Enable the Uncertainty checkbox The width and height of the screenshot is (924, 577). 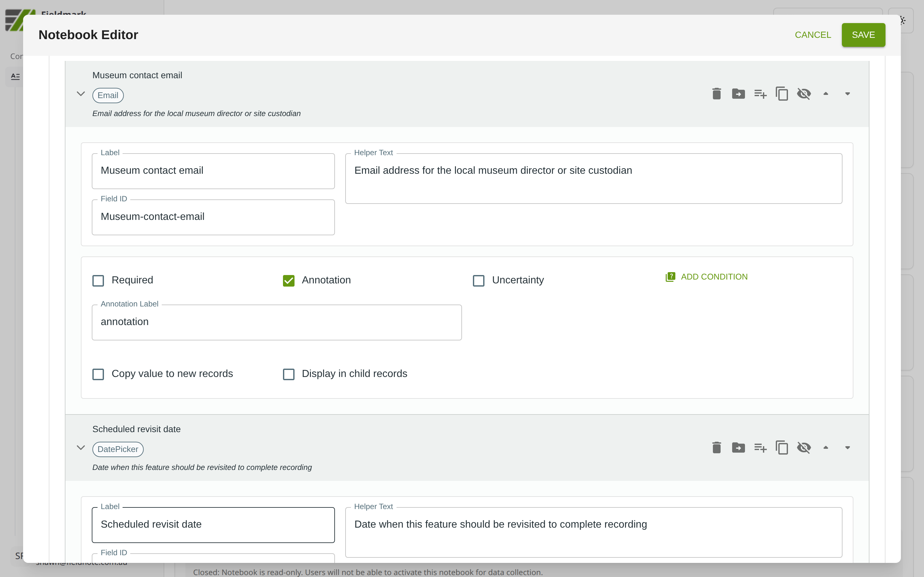[x=478, y=280]
